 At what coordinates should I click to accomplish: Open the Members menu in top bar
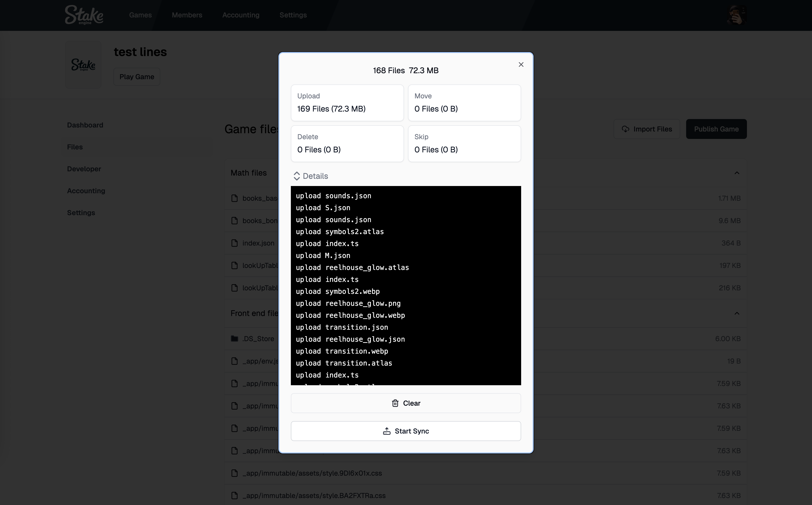tap(187, 15)
